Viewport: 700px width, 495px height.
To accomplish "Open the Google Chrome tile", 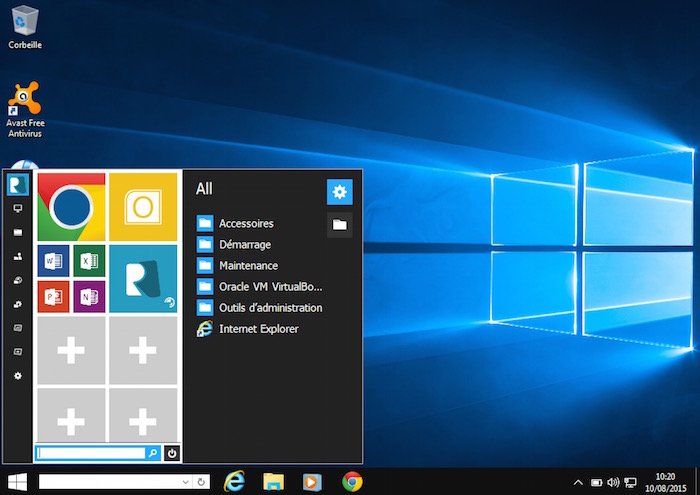I will 71,206.
